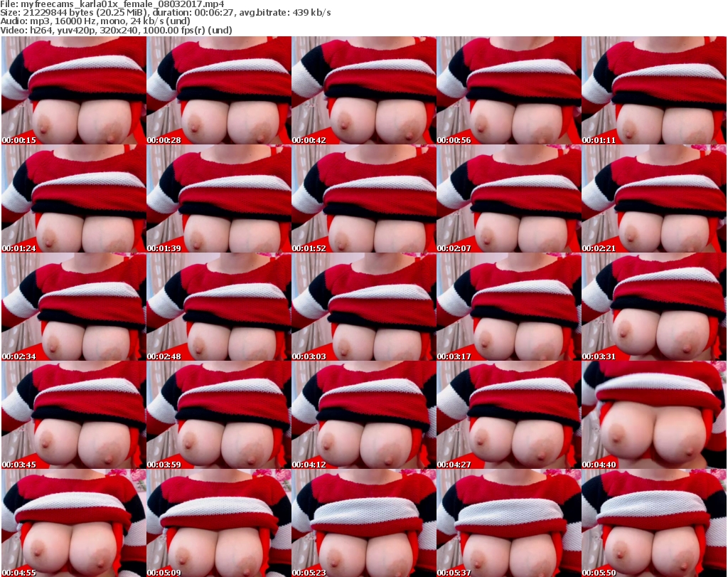Select the frame stamped 00:05:23
Screen dimensions: 728x577
(364, 523)
